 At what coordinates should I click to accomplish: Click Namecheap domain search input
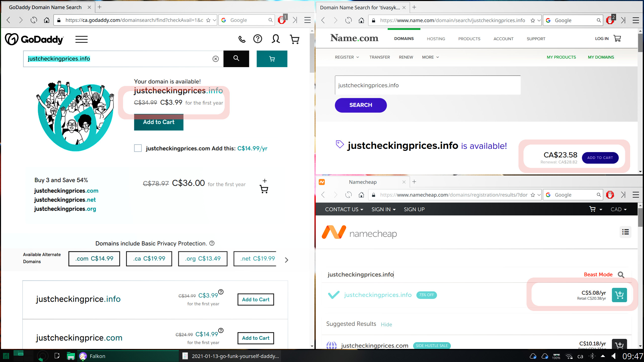tap(453, 274)
